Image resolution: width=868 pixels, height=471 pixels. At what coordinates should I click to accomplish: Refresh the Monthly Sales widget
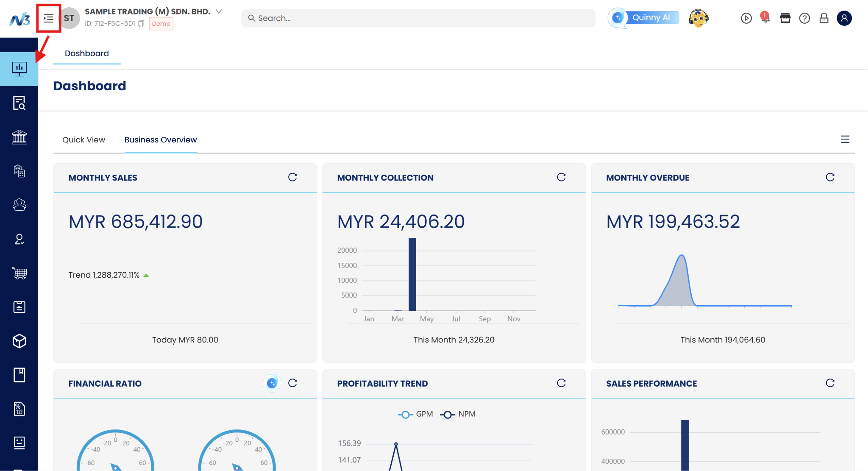tap(292, 177)
